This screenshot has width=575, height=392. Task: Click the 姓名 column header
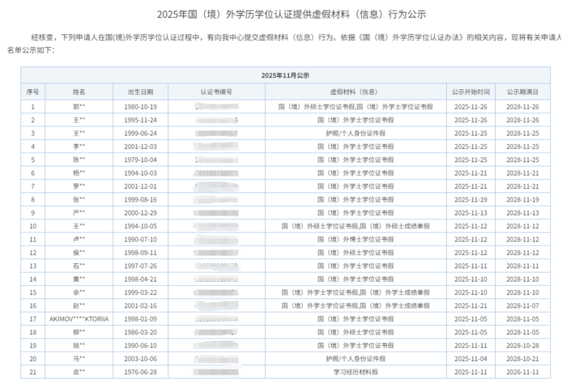coord(78,91)
